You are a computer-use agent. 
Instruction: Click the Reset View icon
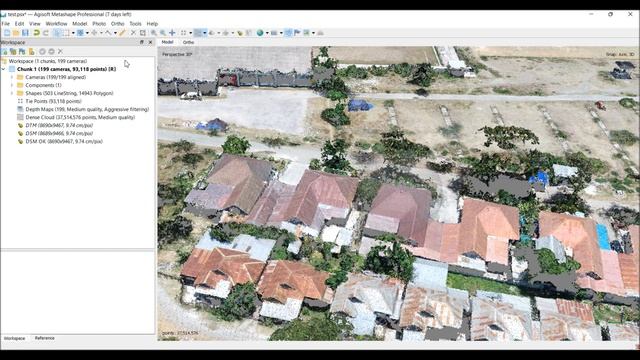click(x=172, y=33)
